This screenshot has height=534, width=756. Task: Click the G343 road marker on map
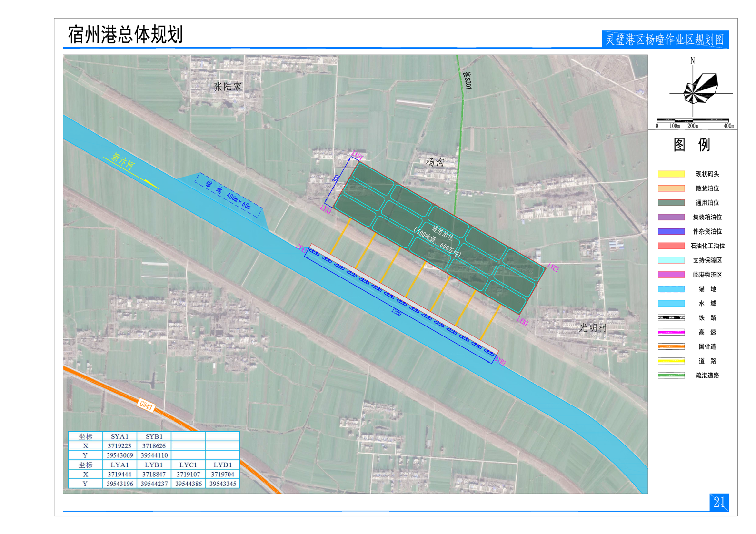(x=146, y=405)
